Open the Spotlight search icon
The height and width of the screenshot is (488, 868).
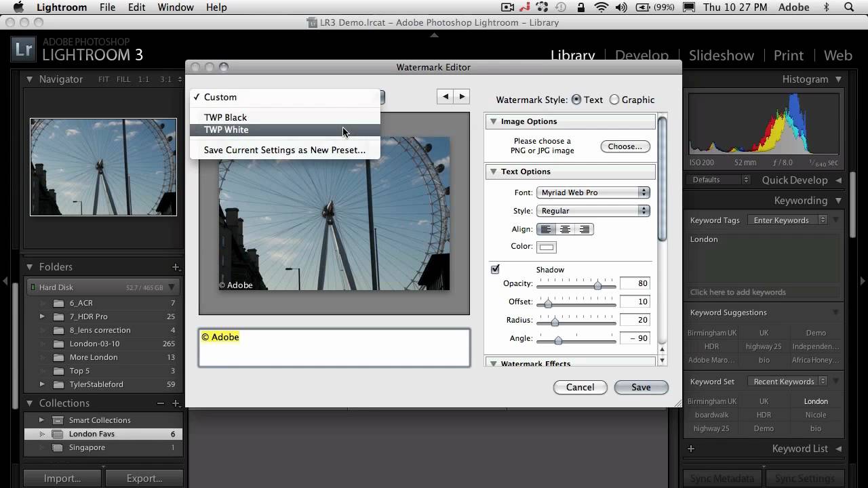[849, 7]
